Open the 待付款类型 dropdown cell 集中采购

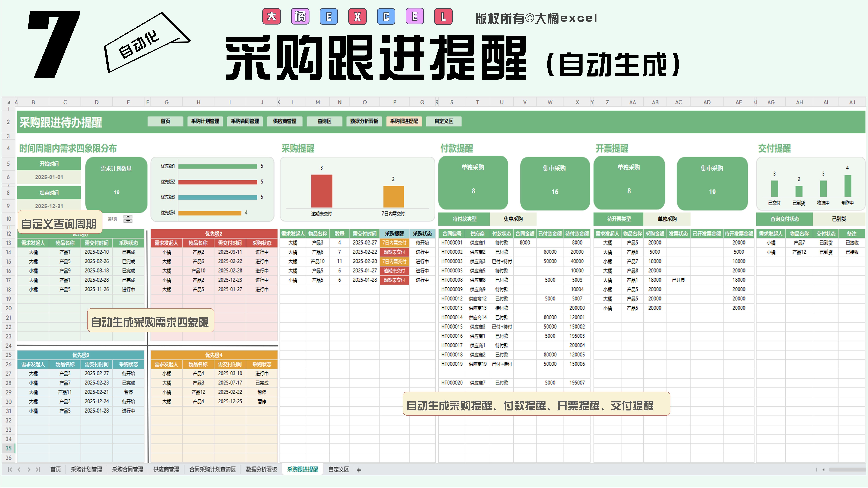[513, 219]
